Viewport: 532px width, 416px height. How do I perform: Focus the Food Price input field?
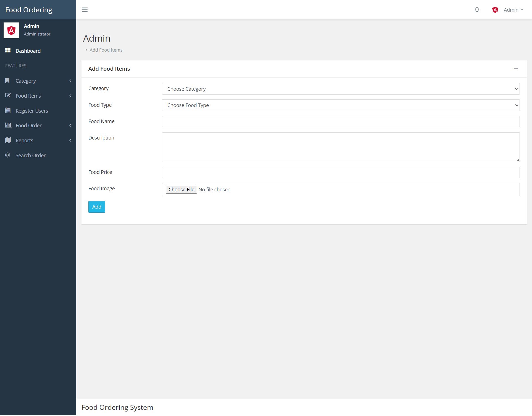click(x=341, y=172)
